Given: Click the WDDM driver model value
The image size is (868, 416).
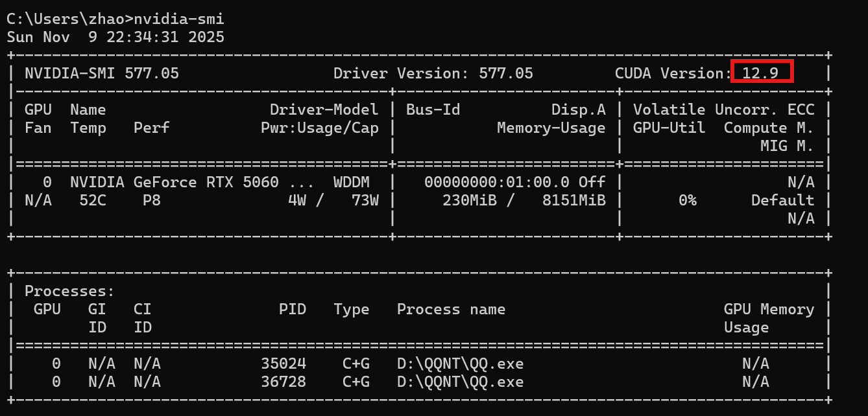Looking at the screenshot, I should pos(352,182).
